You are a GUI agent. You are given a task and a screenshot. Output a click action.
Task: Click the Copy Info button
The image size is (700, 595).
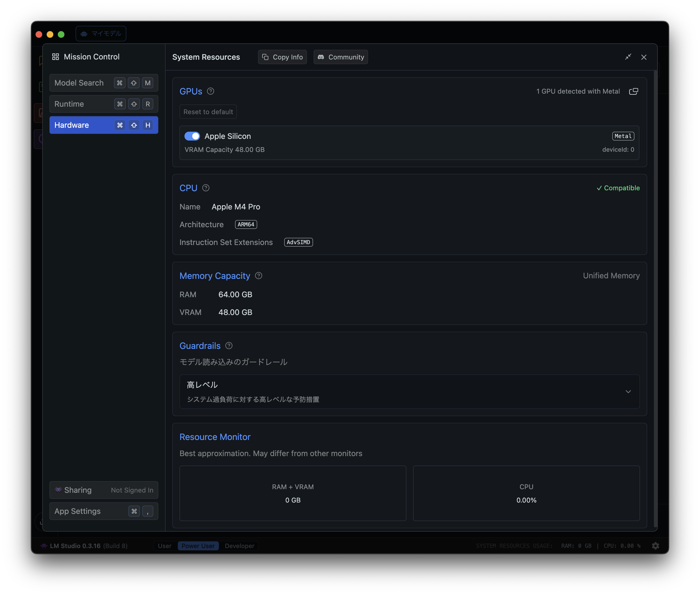point(282,57)
